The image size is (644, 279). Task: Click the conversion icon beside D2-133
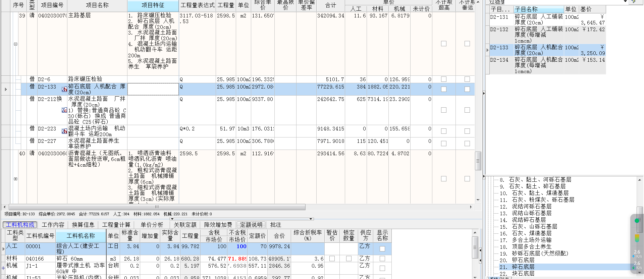[x=64, y=89]
